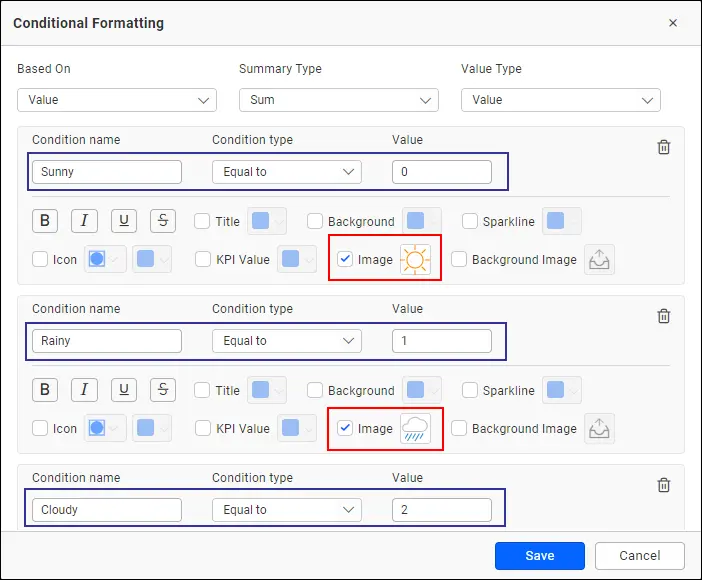The height and width of the screenshot is (580, 702).
Task: Uncheck Image checkbox in Sunny condition
Action: 345,259
